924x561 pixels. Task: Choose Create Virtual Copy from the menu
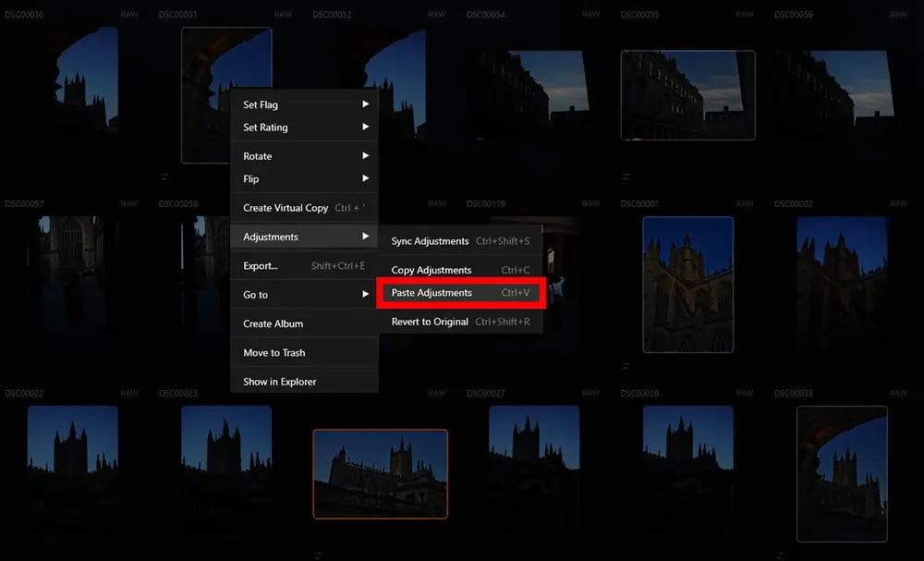click(x=304, y=207)
